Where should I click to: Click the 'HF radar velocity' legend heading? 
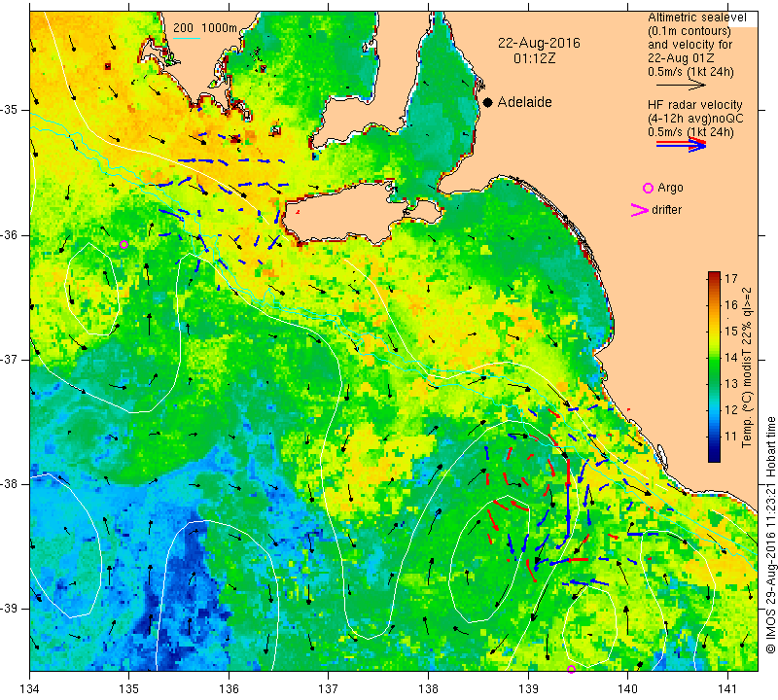(694, 105)
